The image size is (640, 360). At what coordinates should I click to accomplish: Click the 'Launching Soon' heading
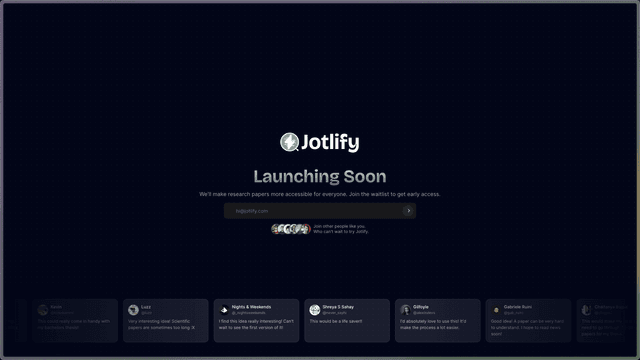coord(320,176)
